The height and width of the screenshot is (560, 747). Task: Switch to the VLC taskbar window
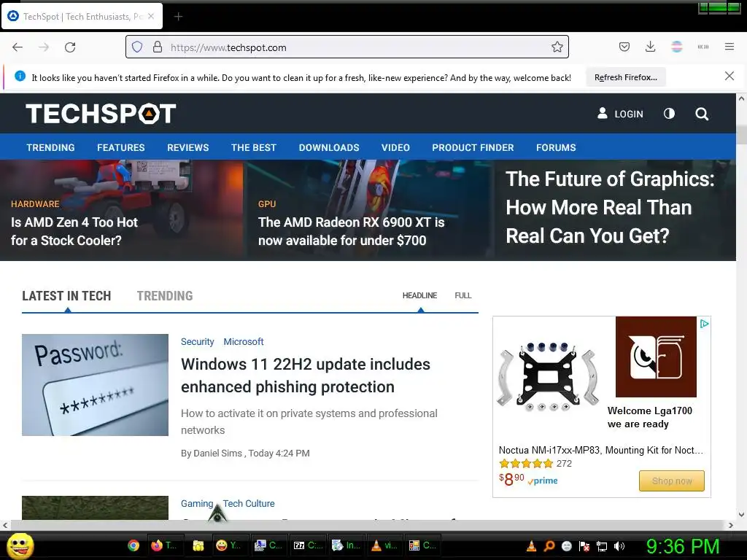click(385, 545)
